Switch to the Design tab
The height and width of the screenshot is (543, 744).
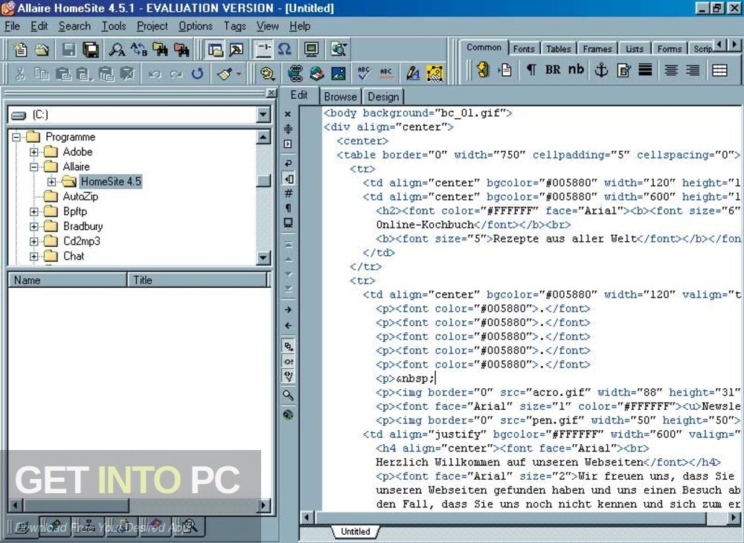click(x=383, y=97)
